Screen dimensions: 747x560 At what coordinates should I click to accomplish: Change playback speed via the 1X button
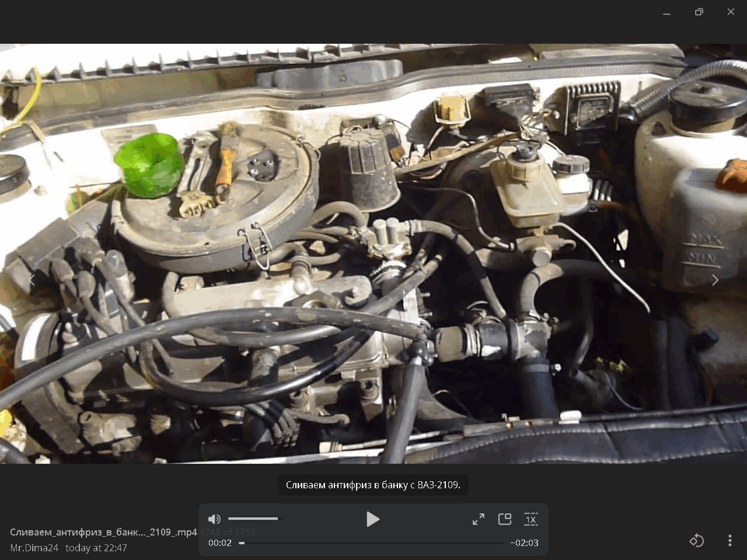[531, 519]
